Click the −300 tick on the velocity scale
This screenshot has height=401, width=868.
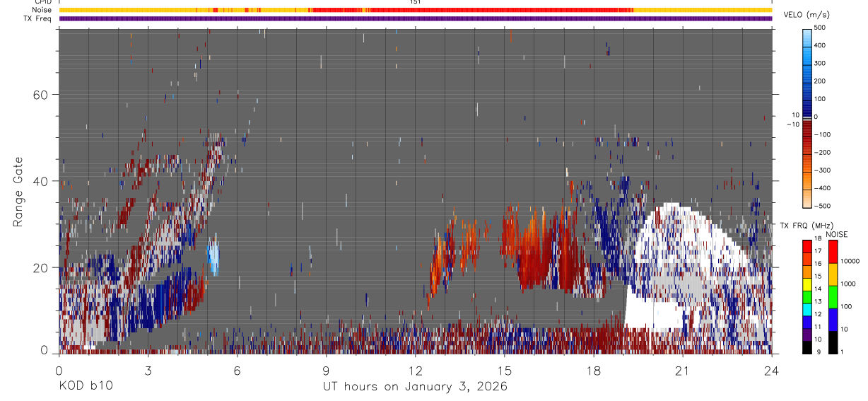click(823, 170)
